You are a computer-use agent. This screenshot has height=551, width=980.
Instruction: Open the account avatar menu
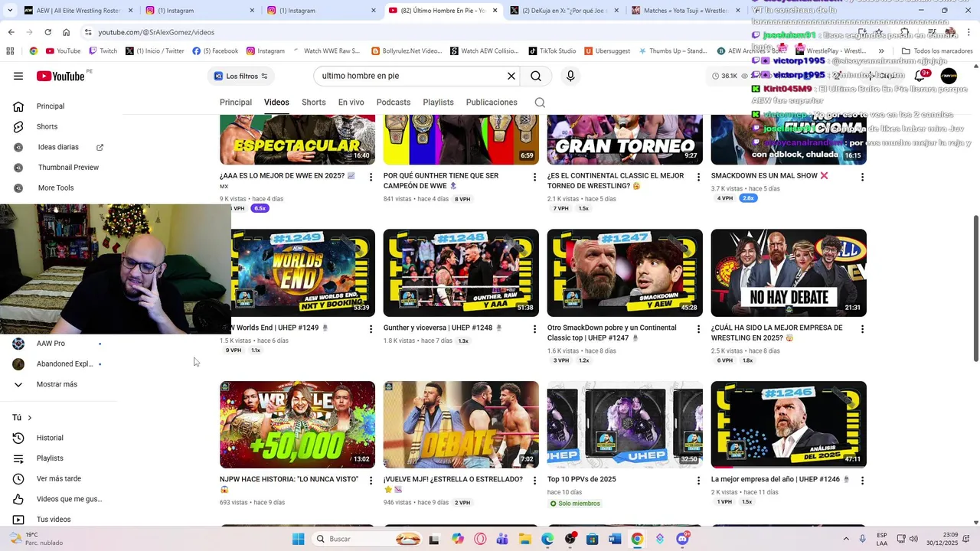949,76
